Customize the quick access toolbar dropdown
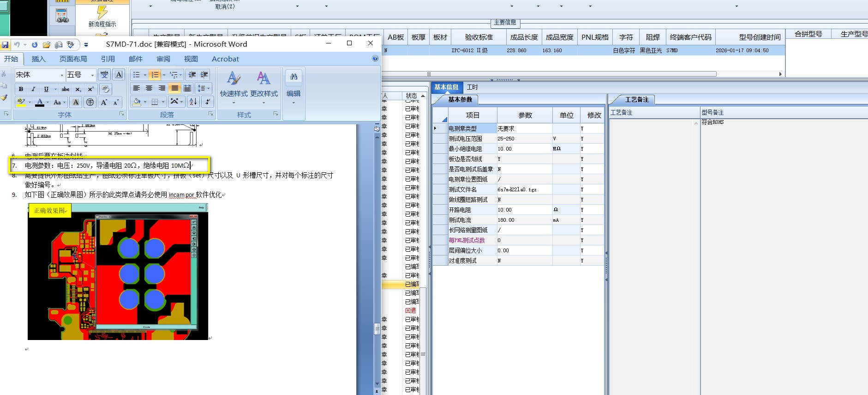 [x=86, y=45]
